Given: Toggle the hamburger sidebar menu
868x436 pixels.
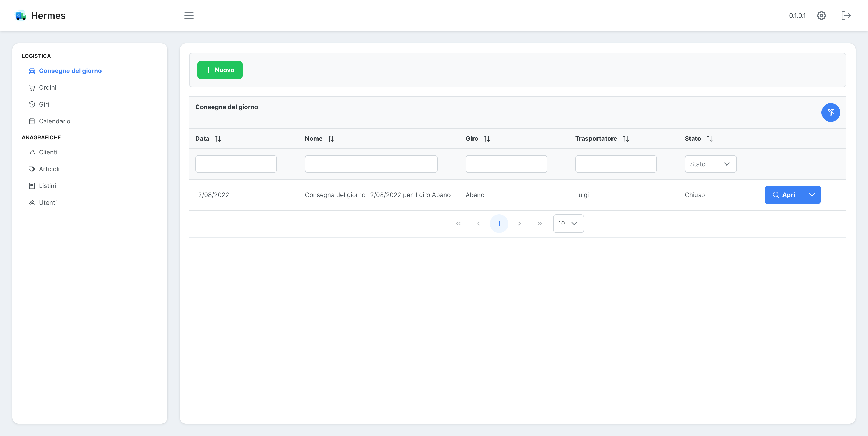Looking at the screenshot, I should [189, 16].
